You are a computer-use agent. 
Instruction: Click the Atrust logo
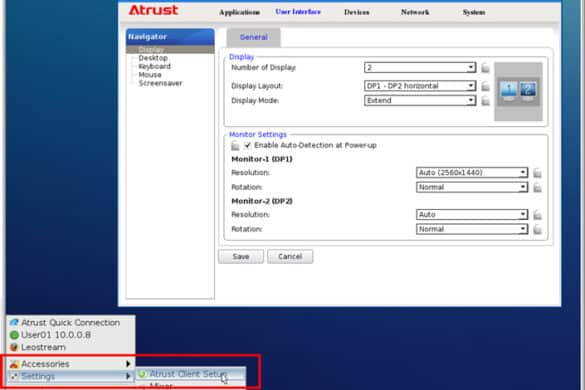coord(153,10)
